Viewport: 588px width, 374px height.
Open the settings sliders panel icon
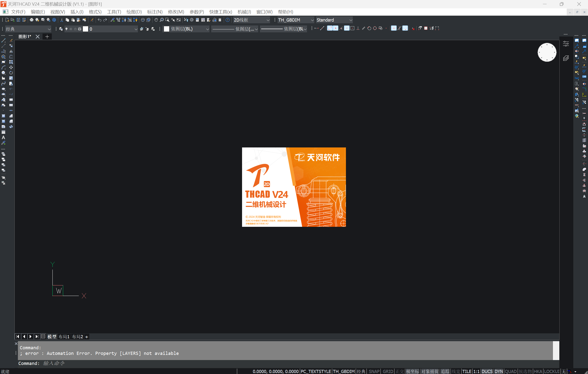point(566,44)
